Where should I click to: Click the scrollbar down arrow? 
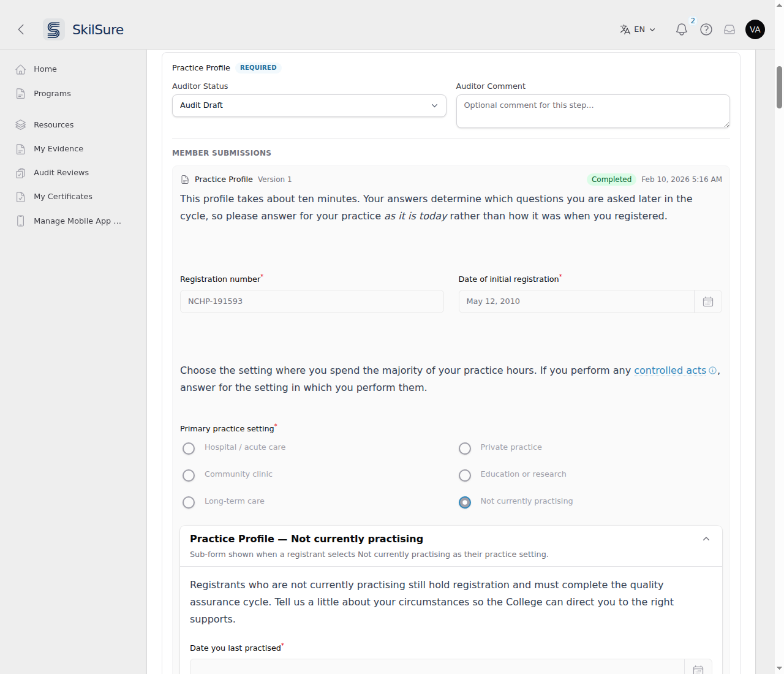[x=779, y=668]
